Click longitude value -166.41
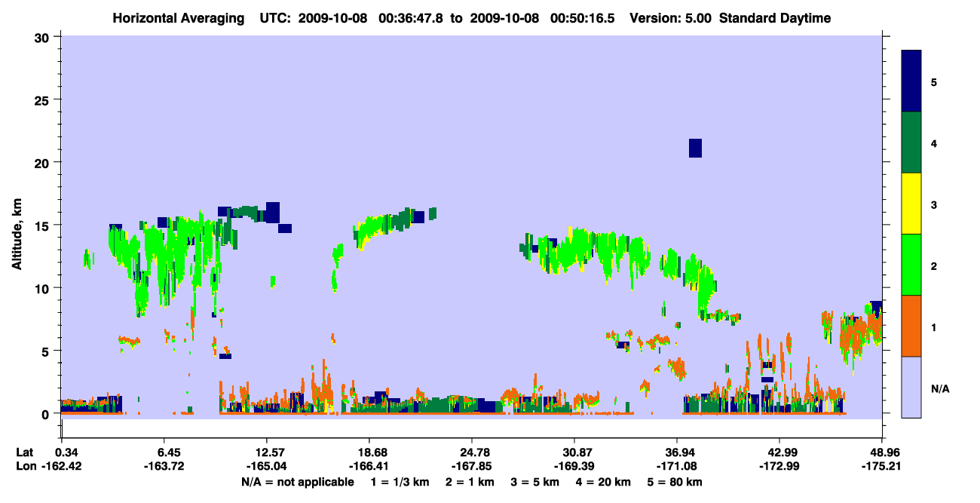This screenshot has height=503, width=980. (369, 466)
